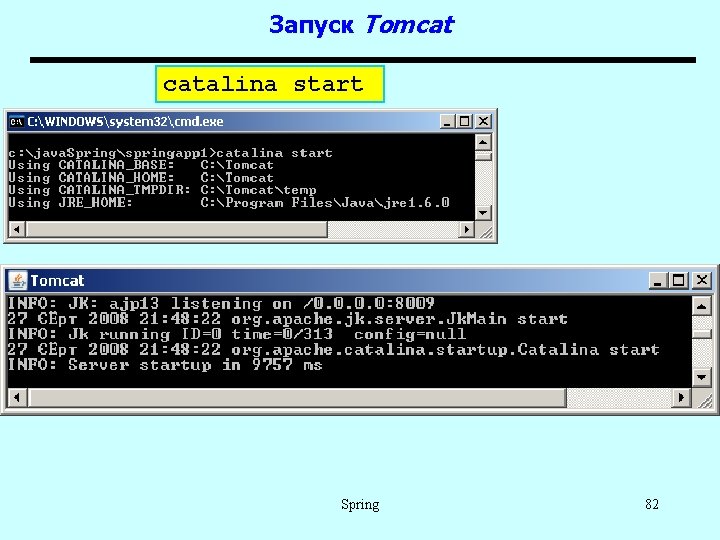
Task: Minimize the cmd.exe window
Action: (447, 121)
